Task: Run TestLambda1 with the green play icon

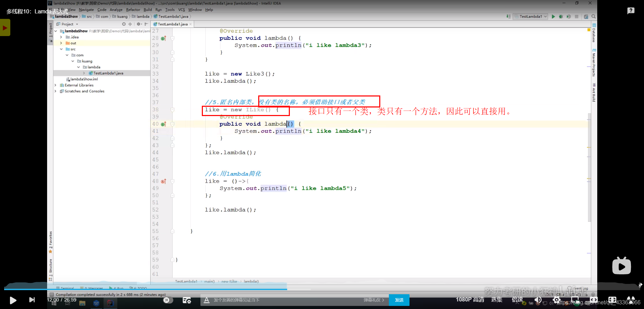Action: 553,16
